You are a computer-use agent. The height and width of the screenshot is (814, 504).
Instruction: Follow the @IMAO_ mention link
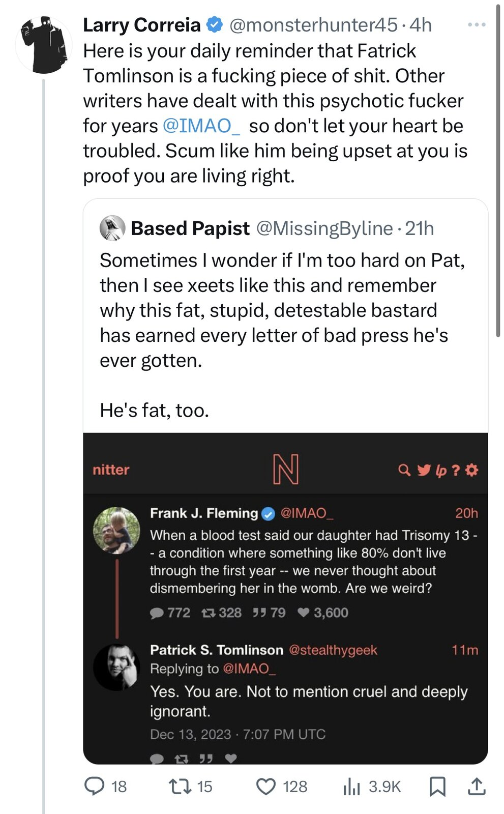click(201, 126)
